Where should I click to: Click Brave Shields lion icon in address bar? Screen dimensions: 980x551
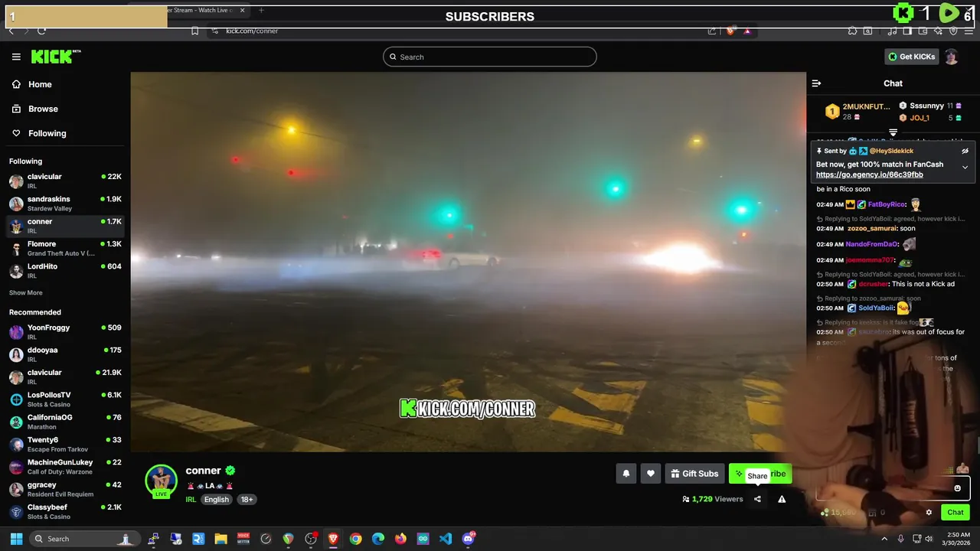click(730, 31)
